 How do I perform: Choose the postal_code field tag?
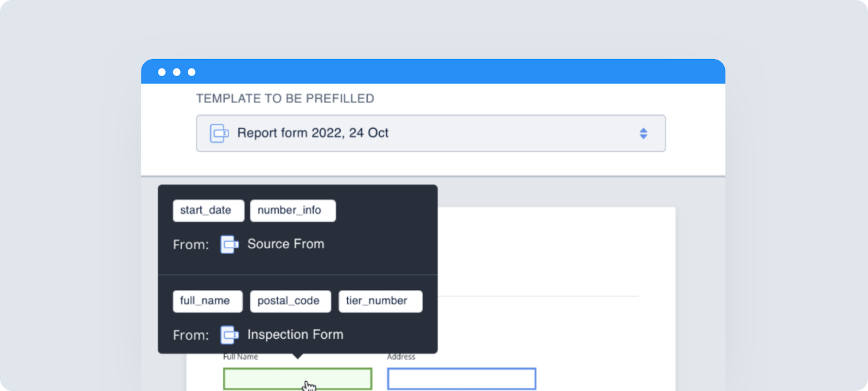290,301
